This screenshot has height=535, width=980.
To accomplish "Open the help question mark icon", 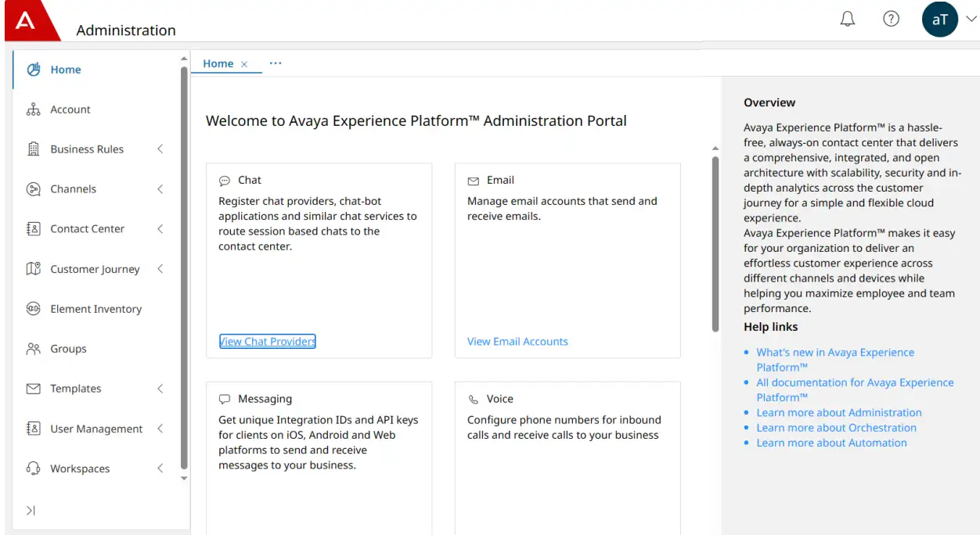I will tap(891, 18).
